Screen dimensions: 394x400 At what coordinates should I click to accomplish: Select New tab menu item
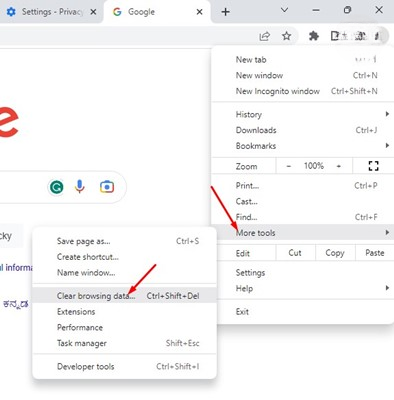click(x=303, y=60)
